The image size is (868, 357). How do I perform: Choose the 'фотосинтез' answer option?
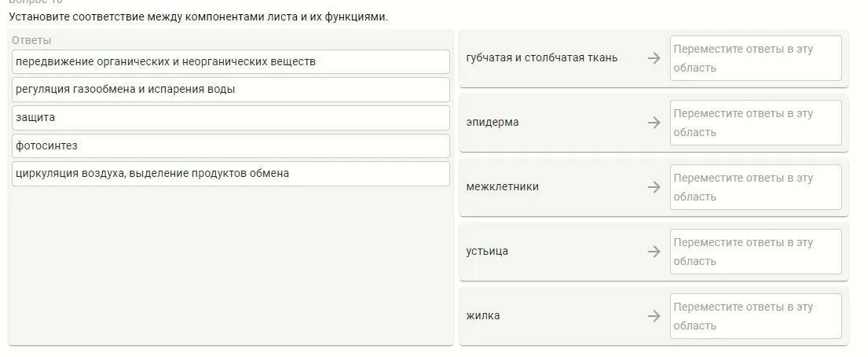(231, 145)
